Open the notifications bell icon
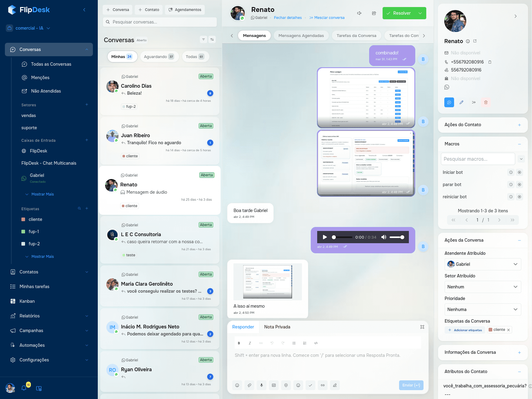Image resolution: width=532 pixels, height=399 pixels. [24, 388]
